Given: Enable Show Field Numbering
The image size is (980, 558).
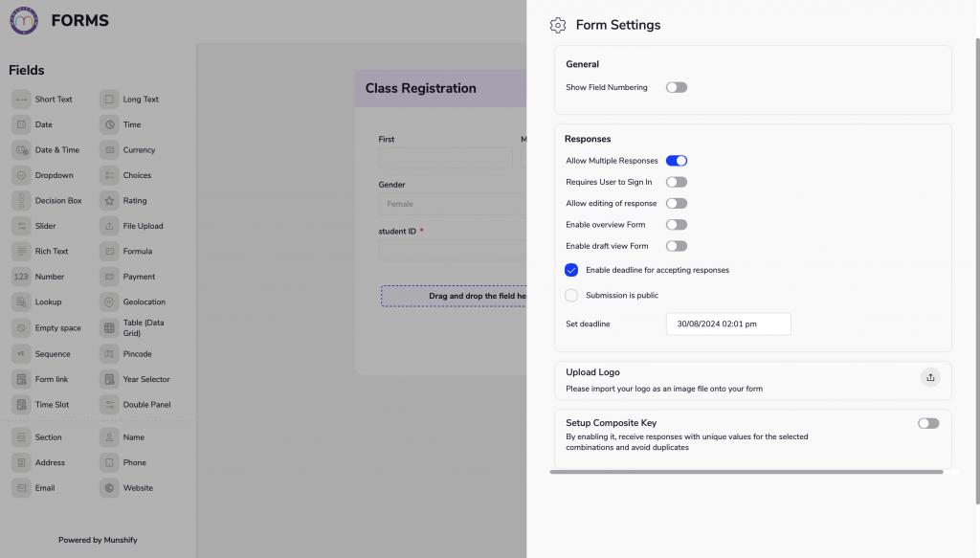Looking at the screenshot, I should (677, 86).
